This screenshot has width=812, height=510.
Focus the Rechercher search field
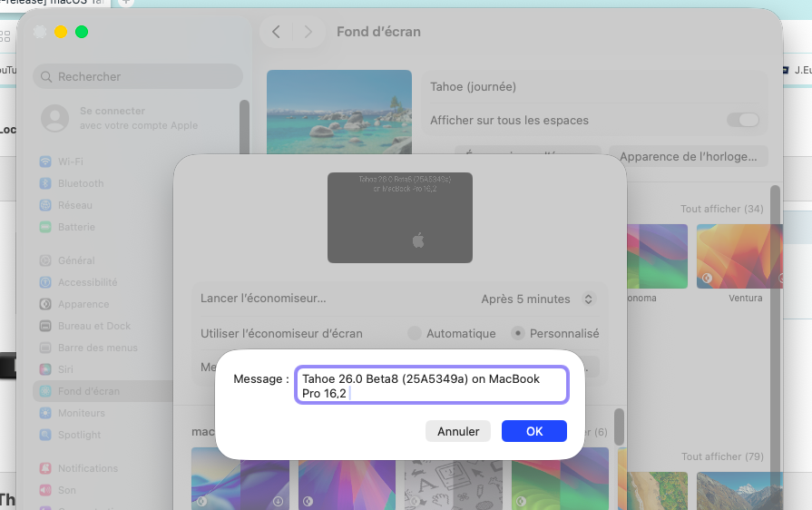click(138, 76)
